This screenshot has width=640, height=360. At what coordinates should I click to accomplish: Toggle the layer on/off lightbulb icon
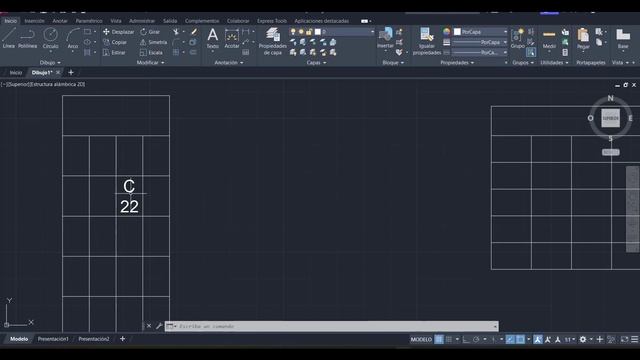293,32
